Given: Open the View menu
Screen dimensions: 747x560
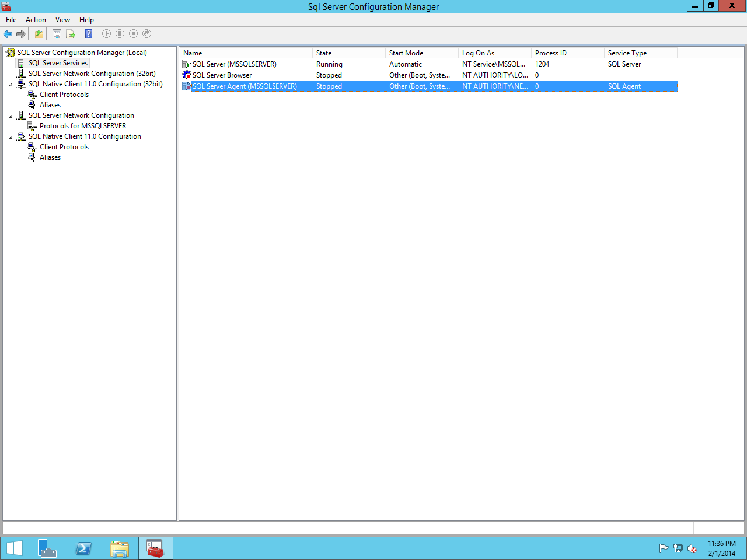Looking at the screenshot, I should [x=62, y=20].
